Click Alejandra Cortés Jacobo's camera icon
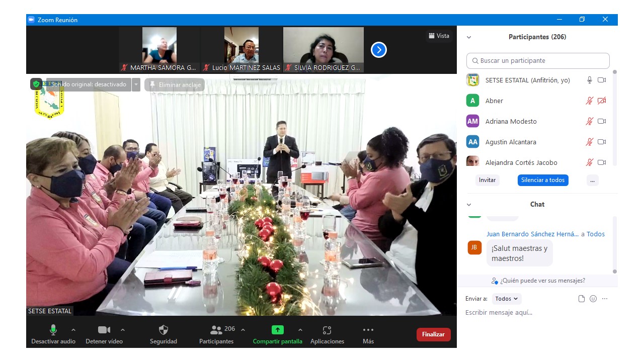The image size is (644, 362). pos(602,162)
